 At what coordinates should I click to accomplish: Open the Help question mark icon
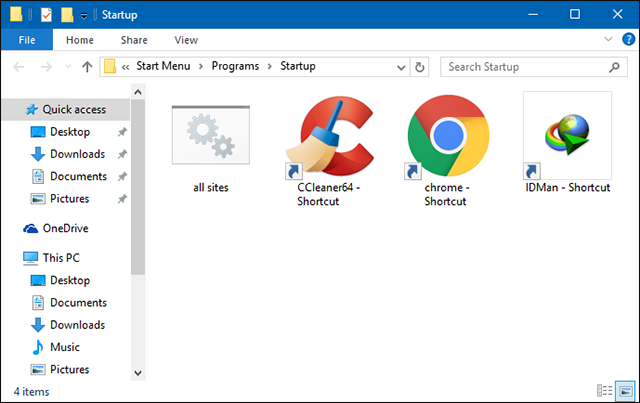click(x=628, y=39)
